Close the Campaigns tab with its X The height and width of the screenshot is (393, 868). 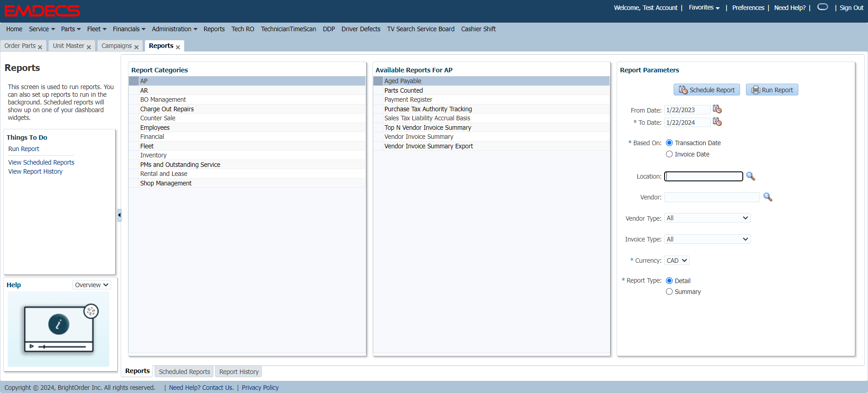click(137, 47)
